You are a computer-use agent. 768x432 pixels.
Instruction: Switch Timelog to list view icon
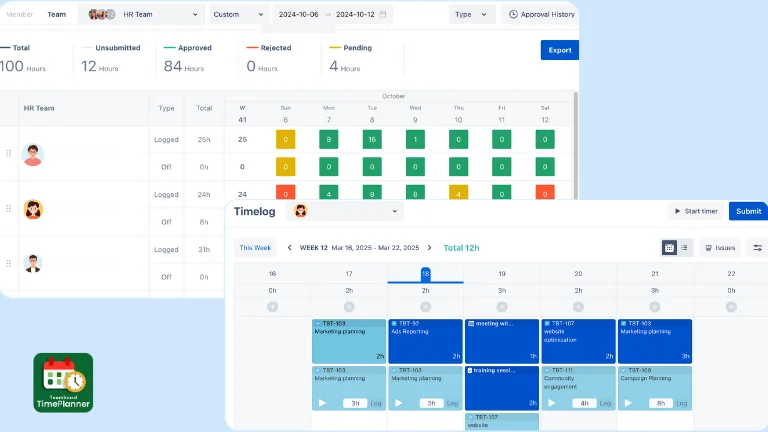[684, 248]
